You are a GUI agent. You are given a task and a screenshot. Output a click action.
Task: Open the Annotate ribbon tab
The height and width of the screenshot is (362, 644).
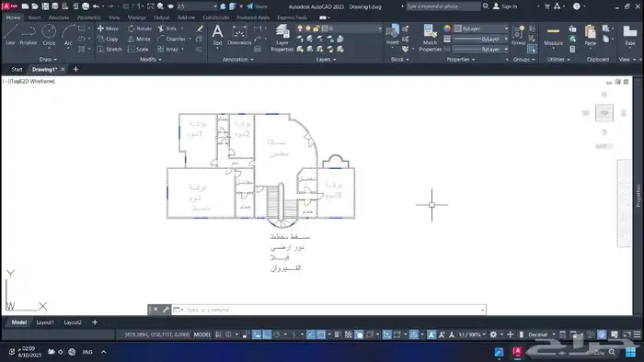59,17
